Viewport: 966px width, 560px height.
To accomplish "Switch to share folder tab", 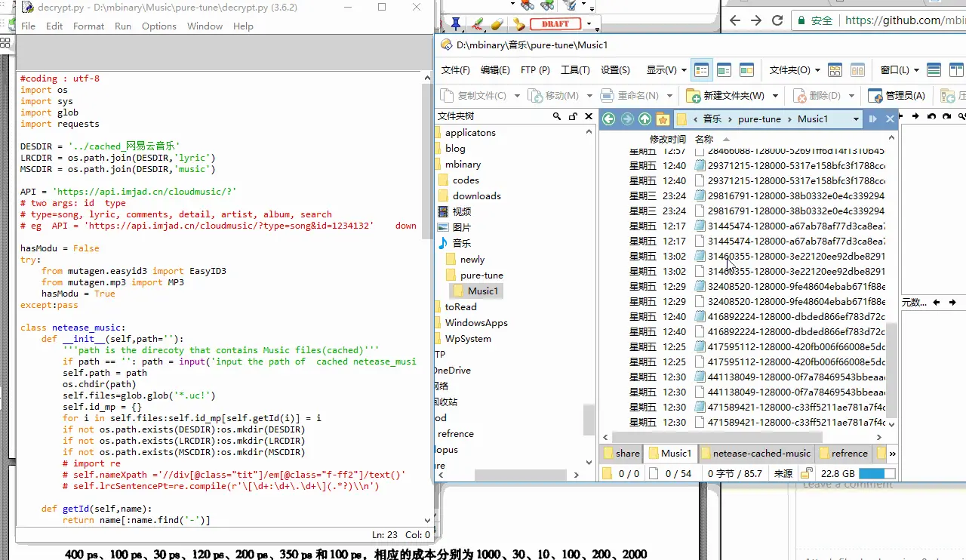I will coord(621,454).
